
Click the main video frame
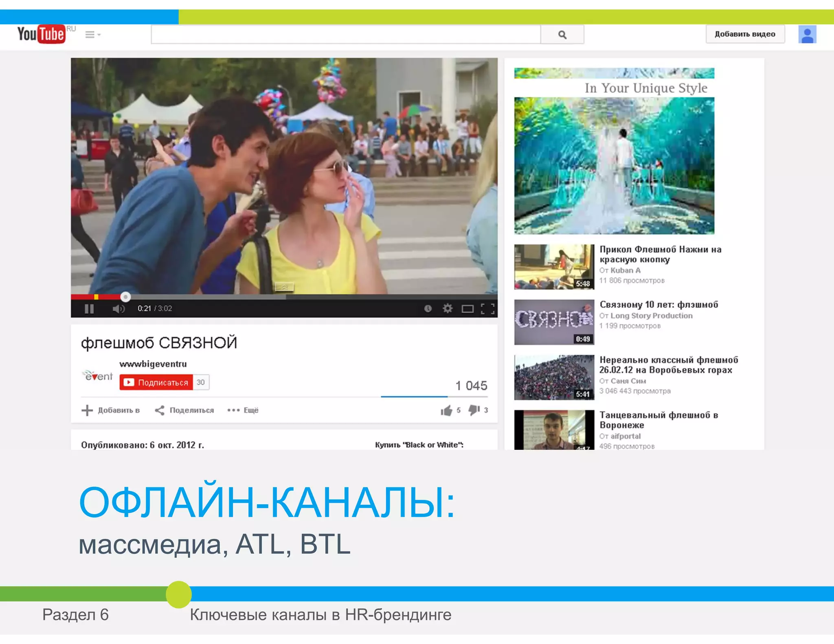pyautogui.click(x=284, y=175)
